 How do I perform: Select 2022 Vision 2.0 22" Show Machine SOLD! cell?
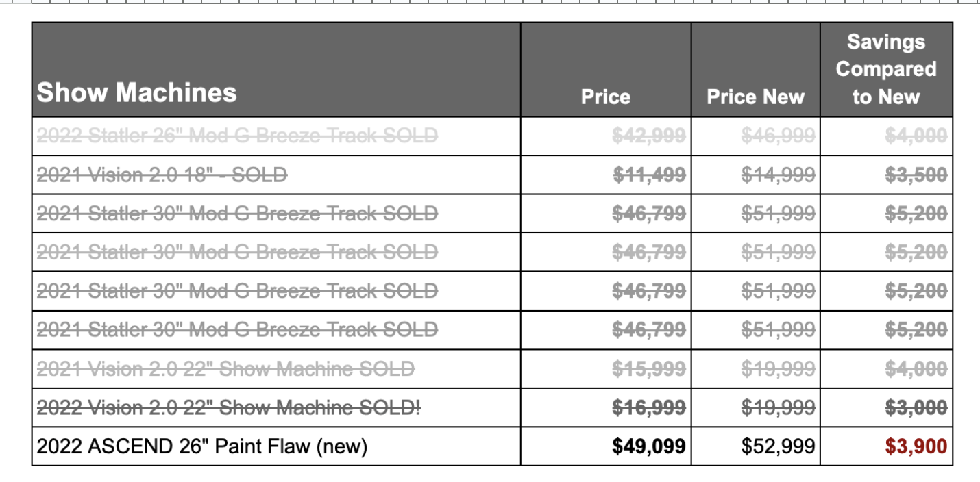229,408
